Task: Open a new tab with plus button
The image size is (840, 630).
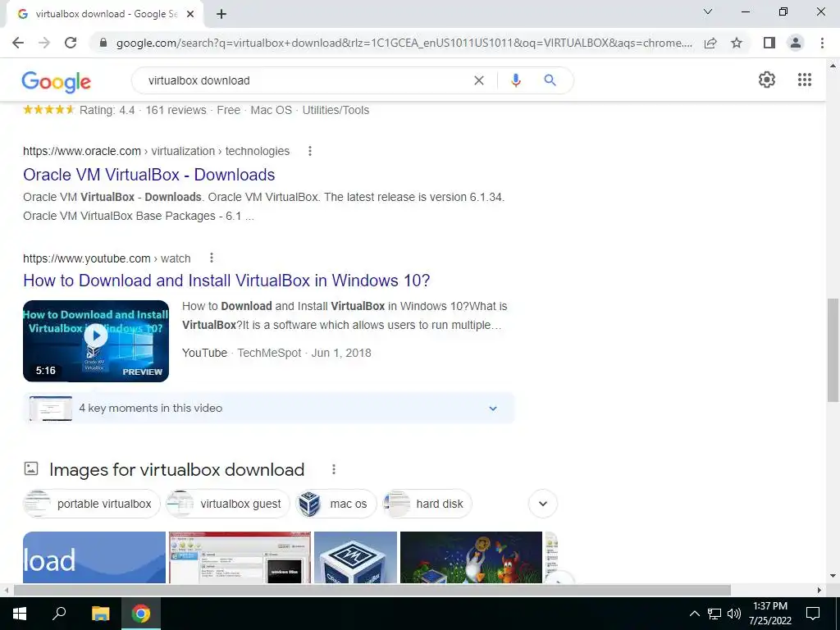Action: (221, 14)
